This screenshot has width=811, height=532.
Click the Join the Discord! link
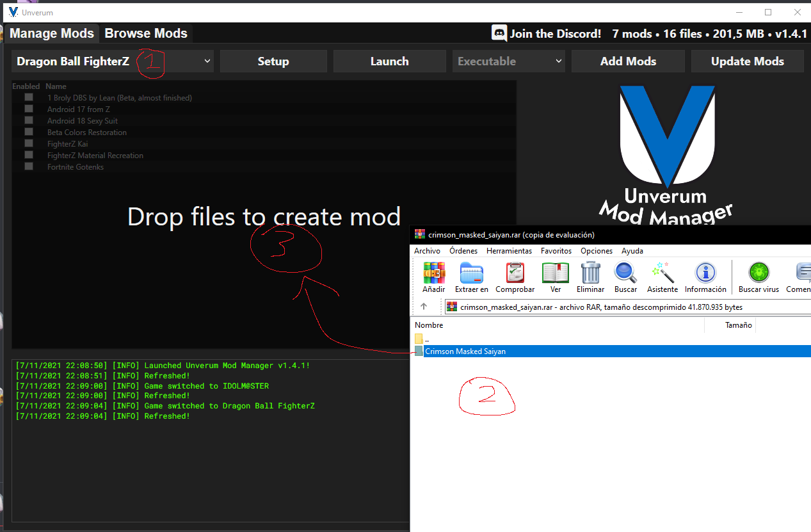pos(555,34)
